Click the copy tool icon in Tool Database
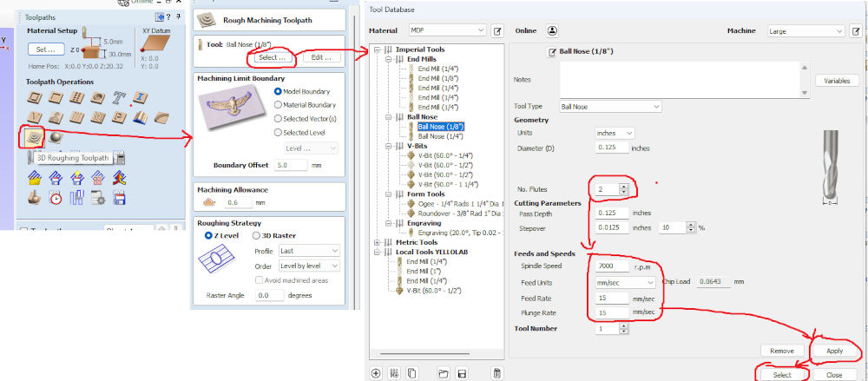This screenshot has height=381, width=868. point(411,373)
